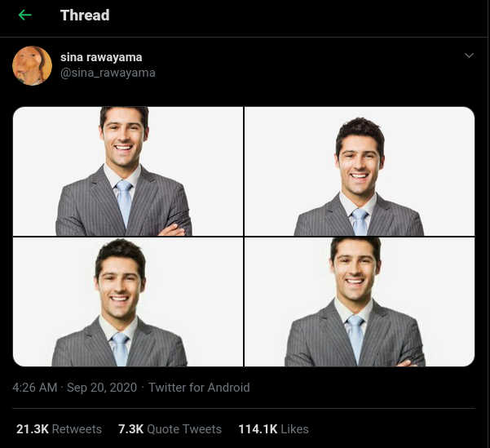The image size is (490, 448).
Task: Click the Thread header title
Action: (x=85, y=16)
